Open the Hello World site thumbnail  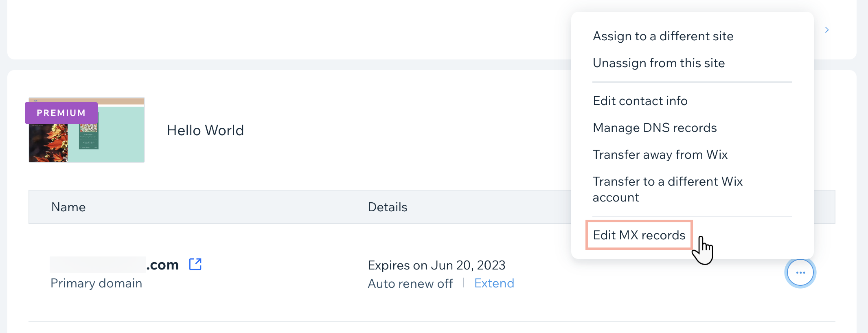coord(87,130)
